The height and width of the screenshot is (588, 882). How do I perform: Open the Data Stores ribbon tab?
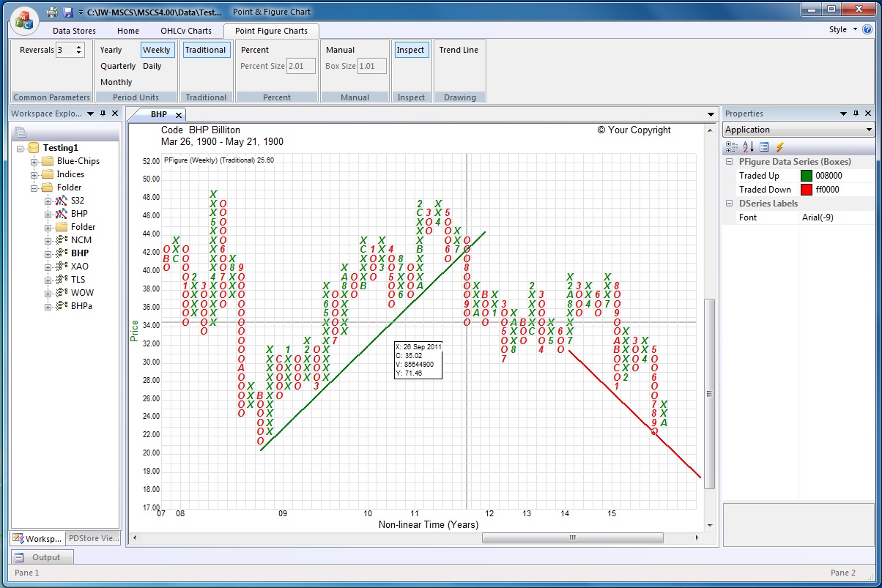tap(74, 31)
